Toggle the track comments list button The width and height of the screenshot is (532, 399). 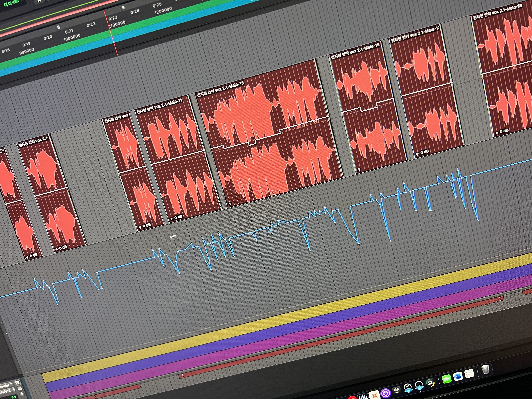tap(20, 388)
